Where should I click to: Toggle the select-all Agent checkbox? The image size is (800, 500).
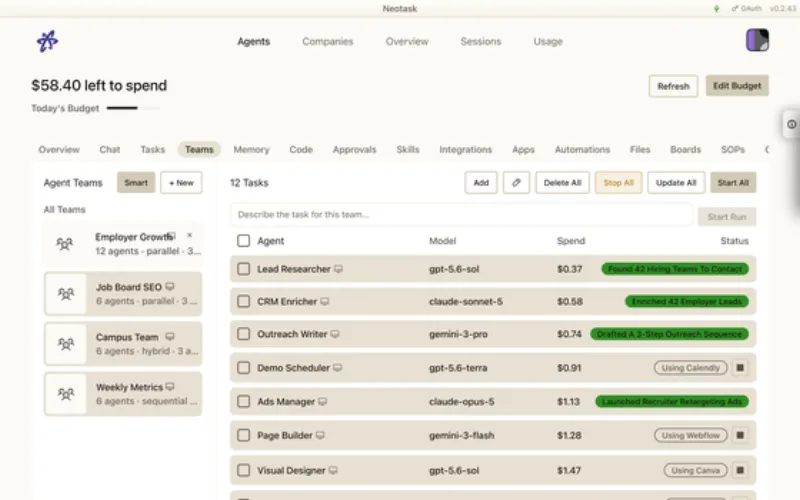coord(243,241)
